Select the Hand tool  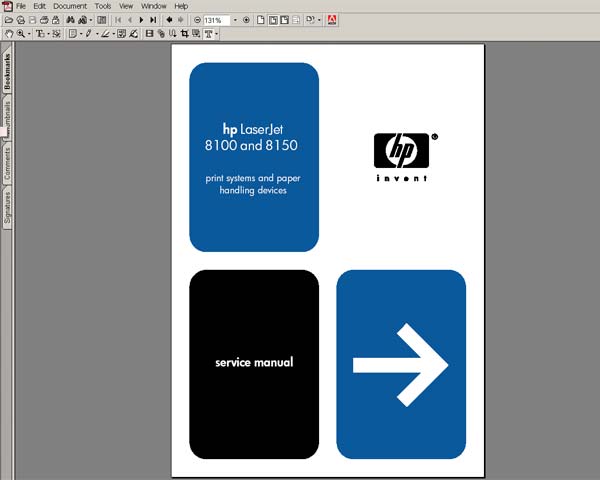(8, 34)
